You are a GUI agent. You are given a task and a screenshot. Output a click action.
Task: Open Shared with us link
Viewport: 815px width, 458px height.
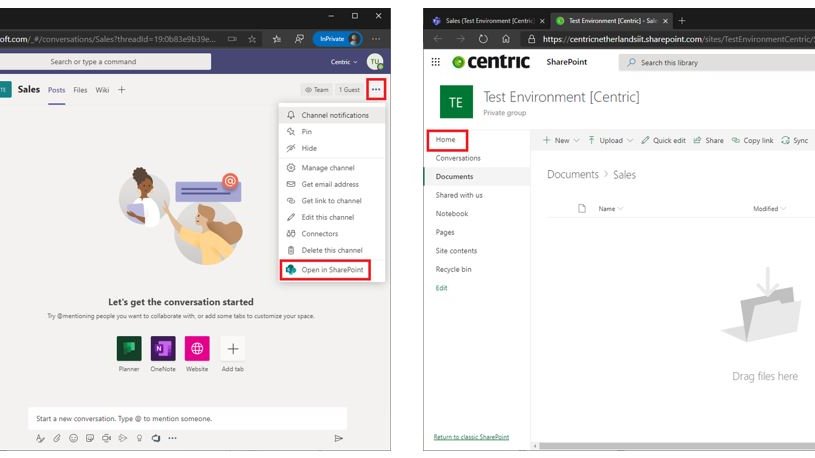pyautogui.click(x=459, y=195)
